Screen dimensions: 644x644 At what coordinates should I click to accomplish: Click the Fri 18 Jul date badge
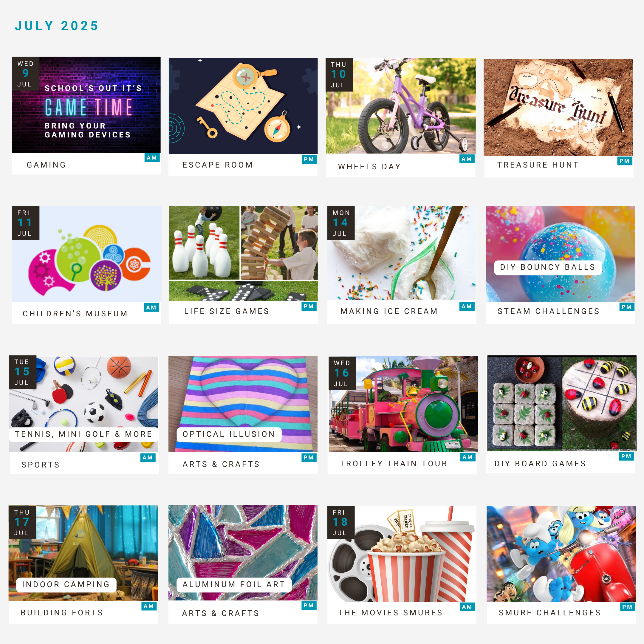click(x=341, y=523)
